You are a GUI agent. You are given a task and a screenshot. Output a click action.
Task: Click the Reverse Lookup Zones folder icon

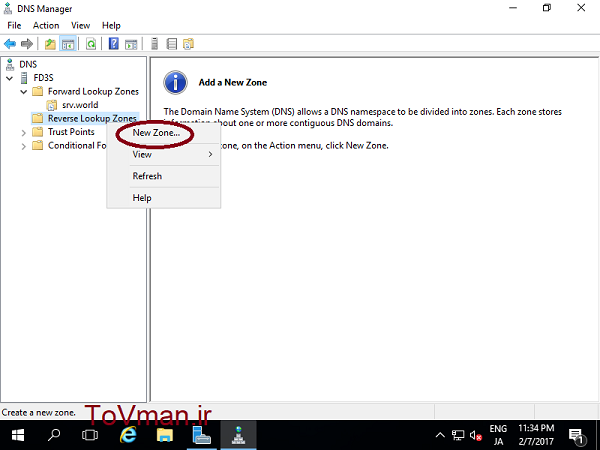[38, 118]
